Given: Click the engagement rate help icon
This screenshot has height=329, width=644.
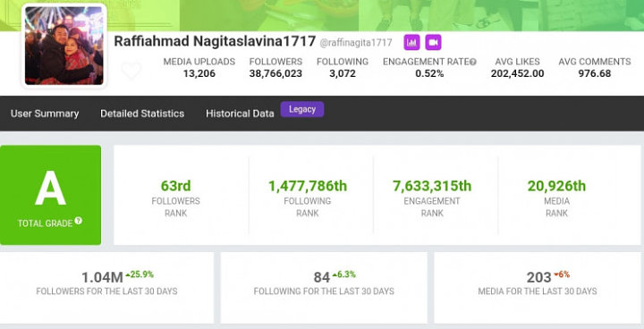Looking at the screenshot, I should coord(473,62).
